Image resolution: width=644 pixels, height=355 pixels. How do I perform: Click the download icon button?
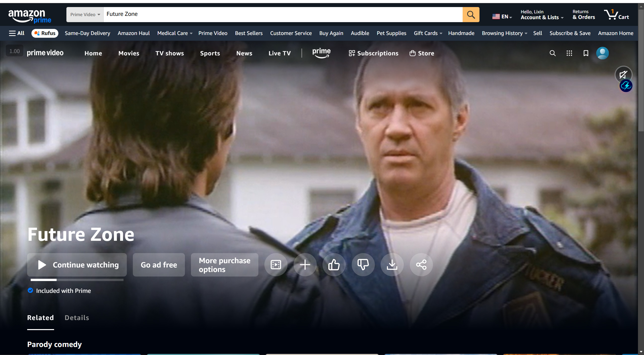coord(392,265)
